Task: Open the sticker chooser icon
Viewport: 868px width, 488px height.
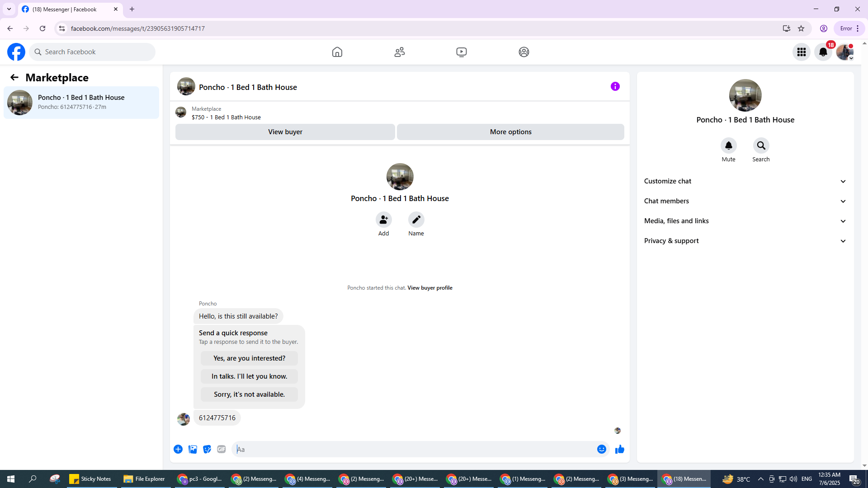Action: point(207,449)
